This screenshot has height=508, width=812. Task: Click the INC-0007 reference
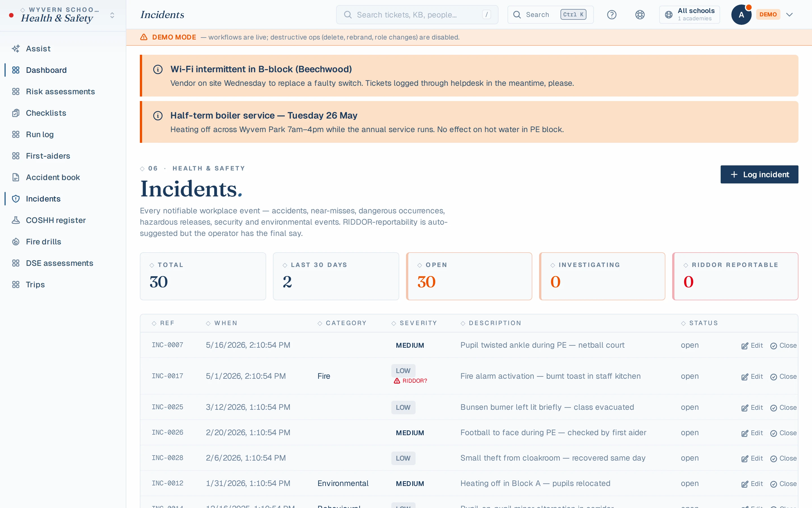tap(167, 345)
